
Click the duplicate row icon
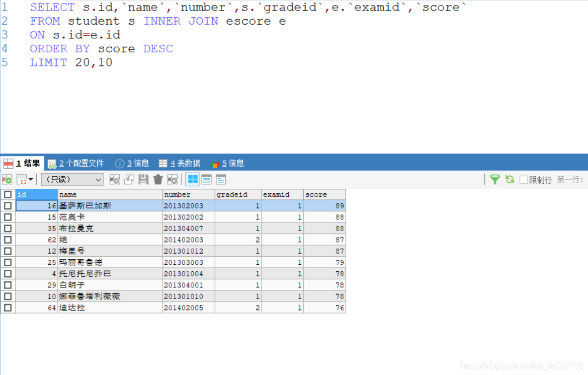click(129, 180)
